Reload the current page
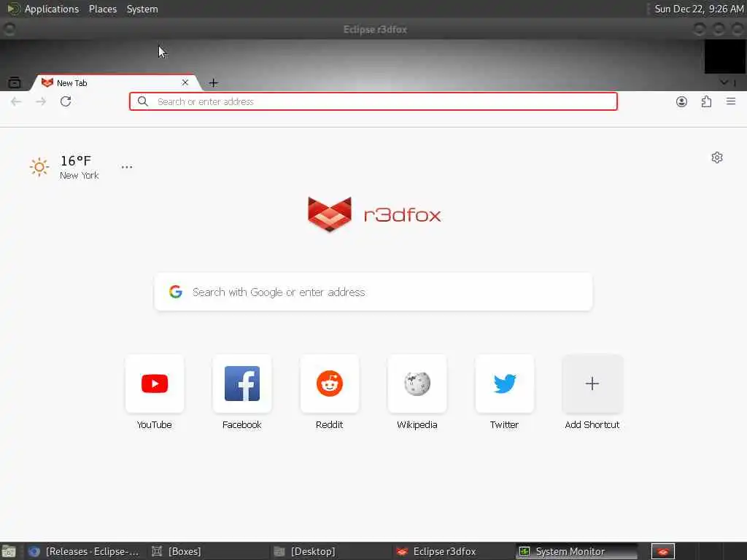747x560 pixels. pos(66,101)
